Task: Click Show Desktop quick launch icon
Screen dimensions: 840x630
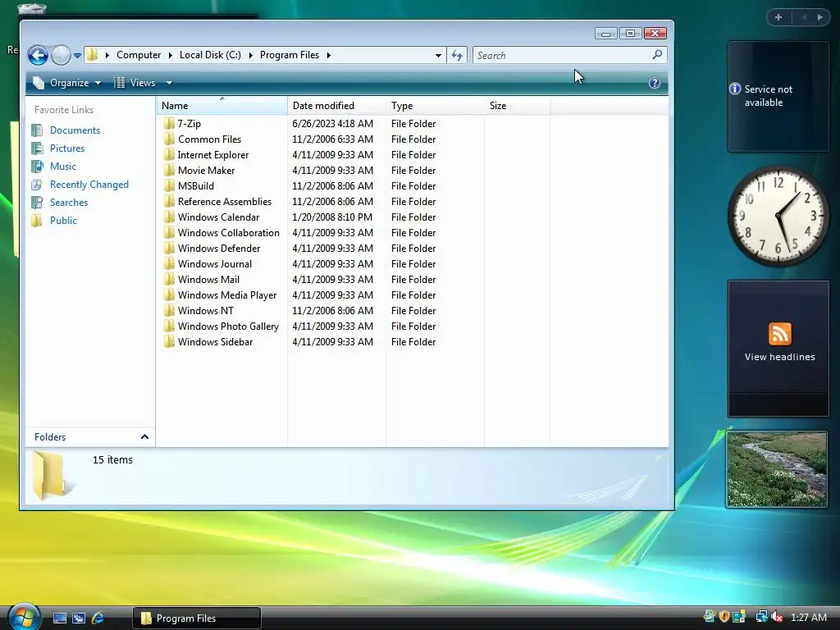Action: pos(59,618)
